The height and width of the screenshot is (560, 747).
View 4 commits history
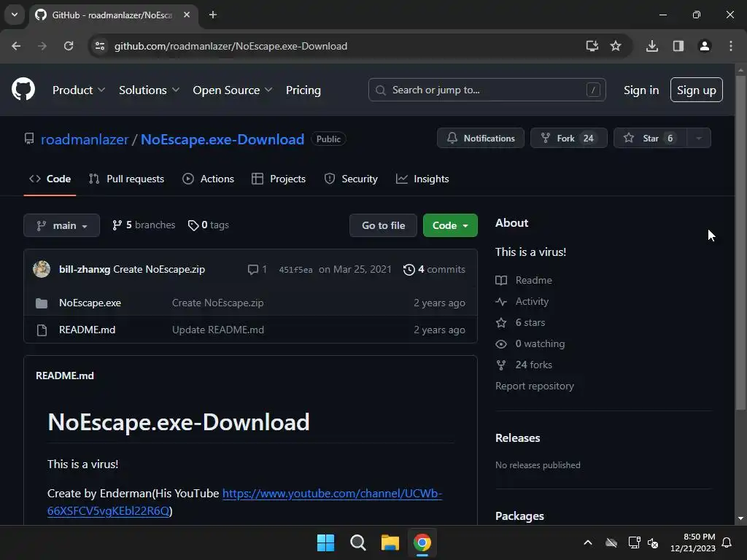point(434,270)
